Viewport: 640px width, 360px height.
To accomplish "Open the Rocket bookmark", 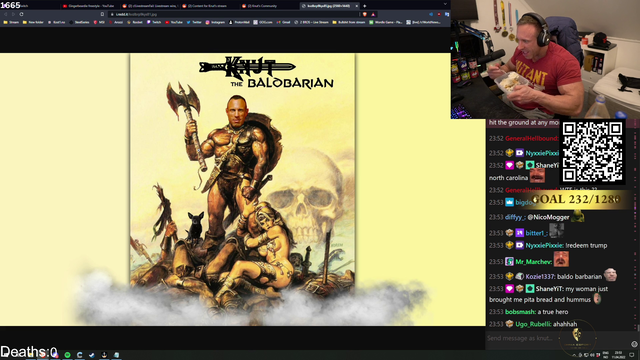I will [x=135, y=22].
